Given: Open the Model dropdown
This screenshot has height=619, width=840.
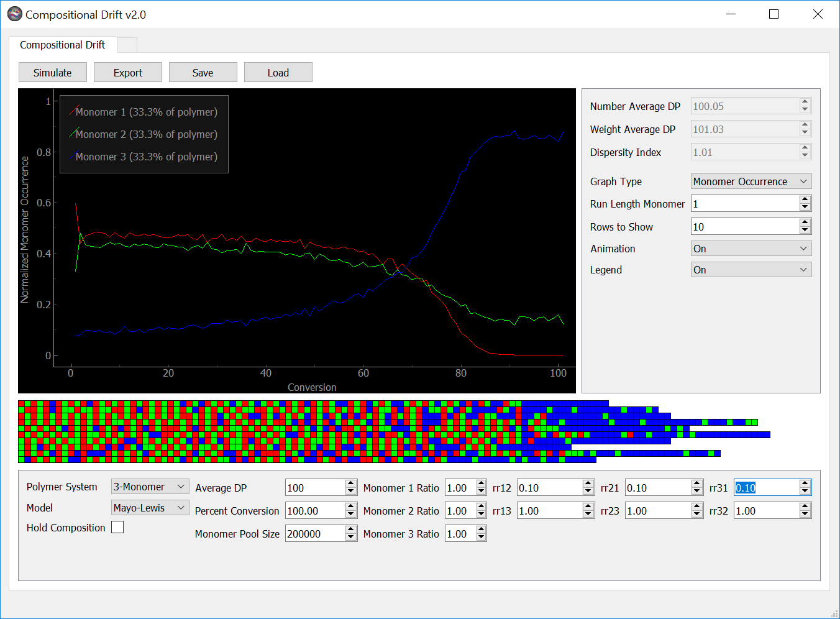Looking at the screenshot, I should pos(150,508).
